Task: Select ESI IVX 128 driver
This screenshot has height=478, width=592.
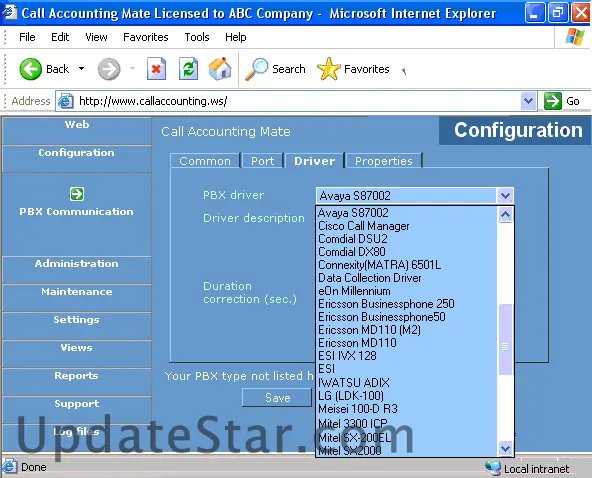Action: [407, 356]
